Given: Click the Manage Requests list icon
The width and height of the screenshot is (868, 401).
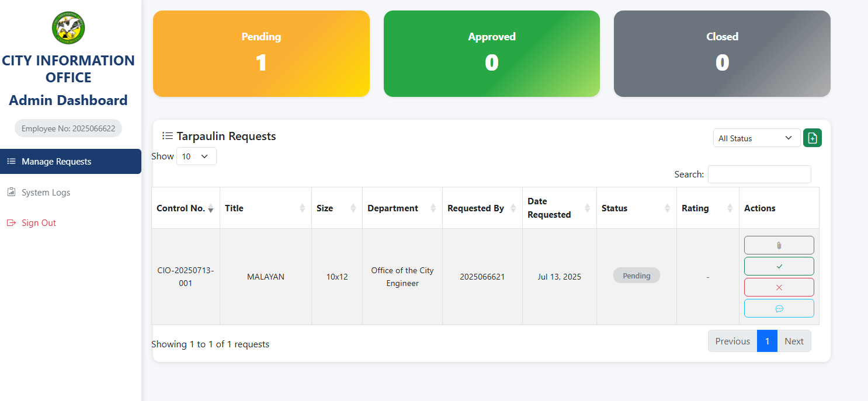Looking at the screenshot, I should tap(11, 161).
